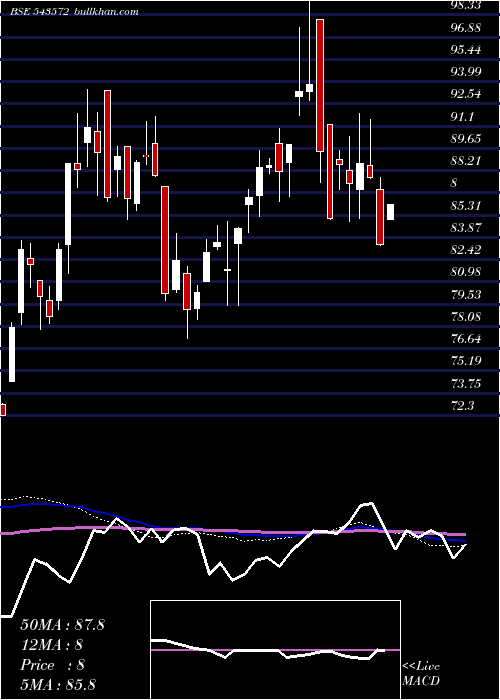
Task: Select the 96.88 price axis label
Action: (466, 27)
